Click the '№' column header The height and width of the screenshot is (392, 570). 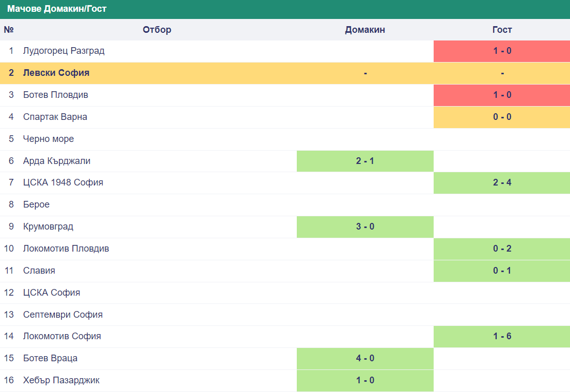point(9,30)
